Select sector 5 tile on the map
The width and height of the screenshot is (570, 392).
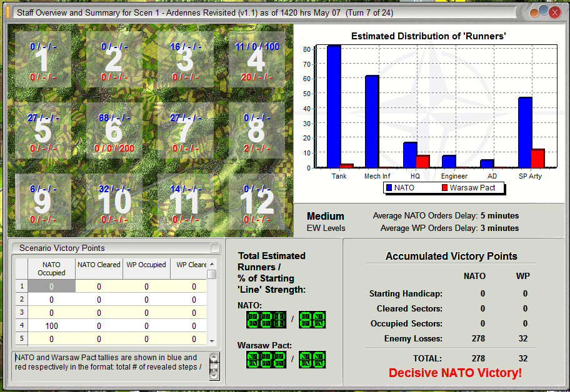point(43,130)
